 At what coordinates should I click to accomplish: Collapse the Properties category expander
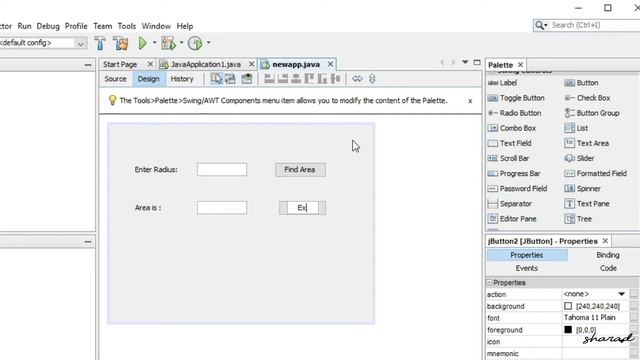(489, 282)
